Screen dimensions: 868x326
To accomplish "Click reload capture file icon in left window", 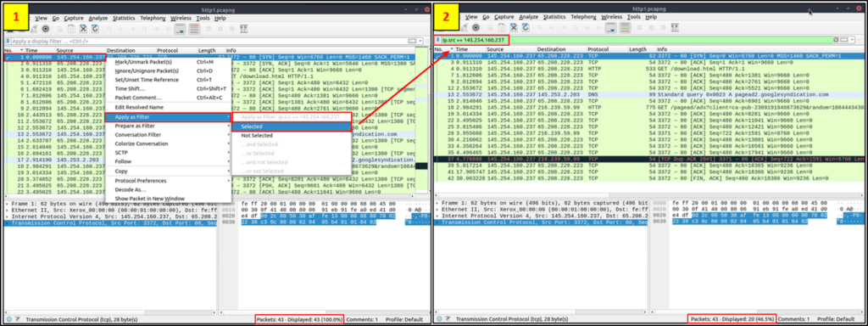I will 95,29.
